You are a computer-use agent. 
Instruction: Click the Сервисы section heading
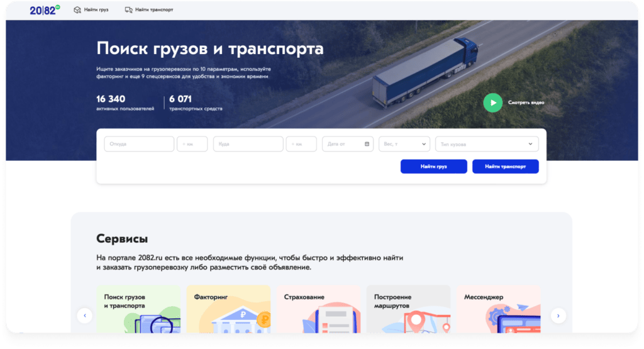point(122,238)
